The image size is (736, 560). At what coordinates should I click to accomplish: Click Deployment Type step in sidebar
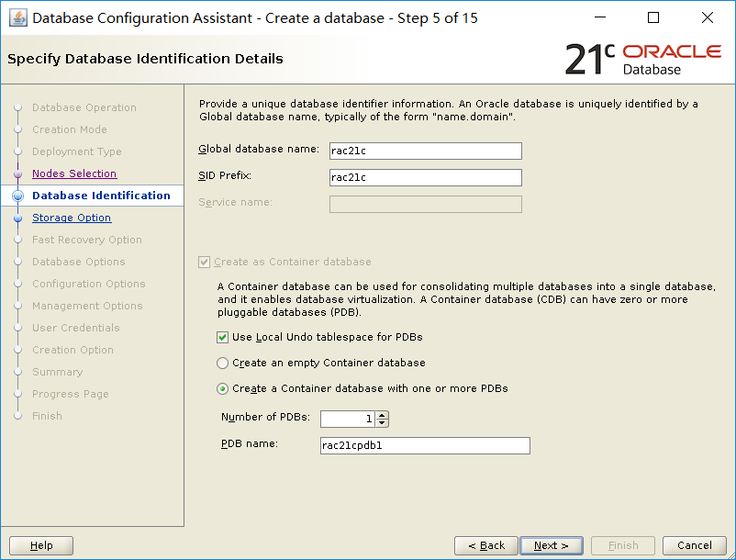pyautogui.click(x=76, y=151)
